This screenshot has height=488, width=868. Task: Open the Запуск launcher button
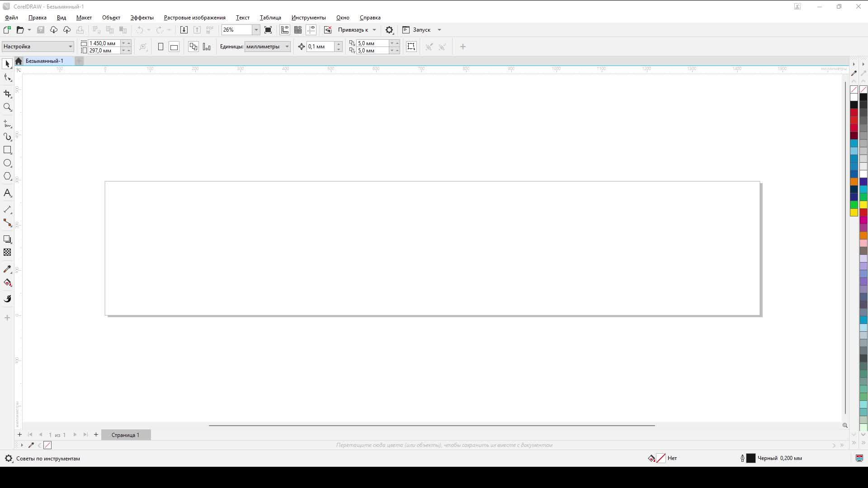(420, 30)
